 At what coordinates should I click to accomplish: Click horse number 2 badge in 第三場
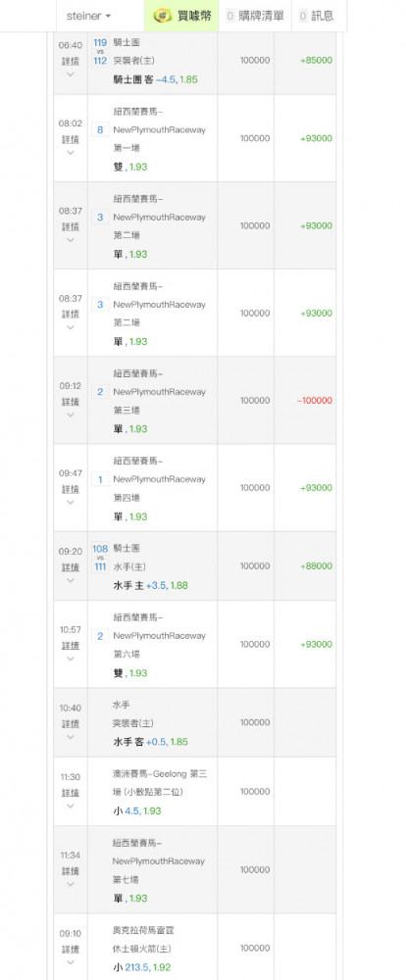[100, 392]
